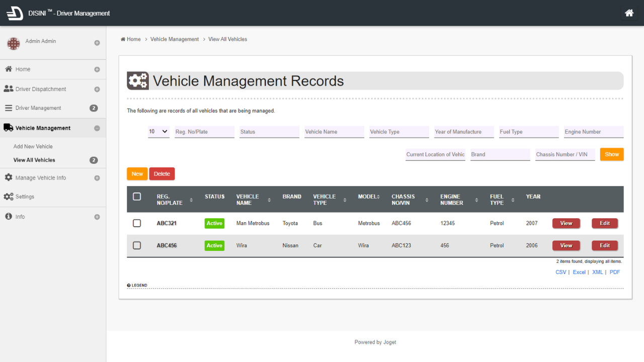Click the DISINI logo icon
Image resolution: width=644 pixels, height=362 pixels.
coord(15,13)
